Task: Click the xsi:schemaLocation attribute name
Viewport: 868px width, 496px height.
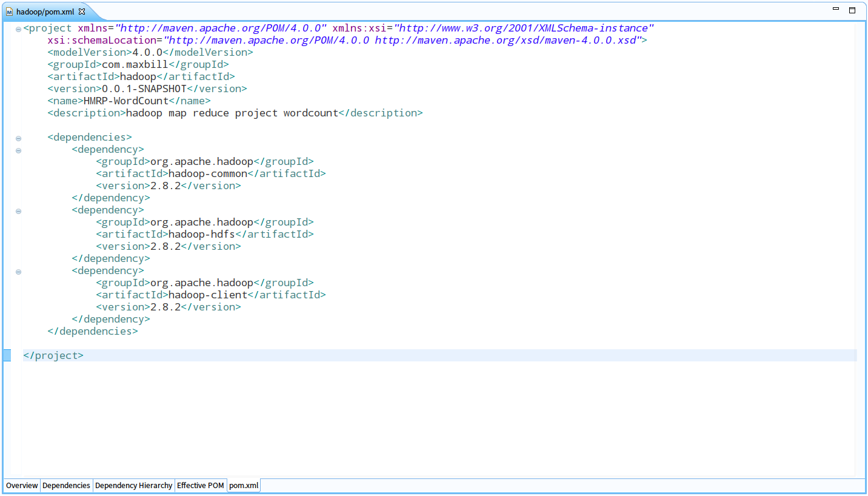Action: click(102, 40)
